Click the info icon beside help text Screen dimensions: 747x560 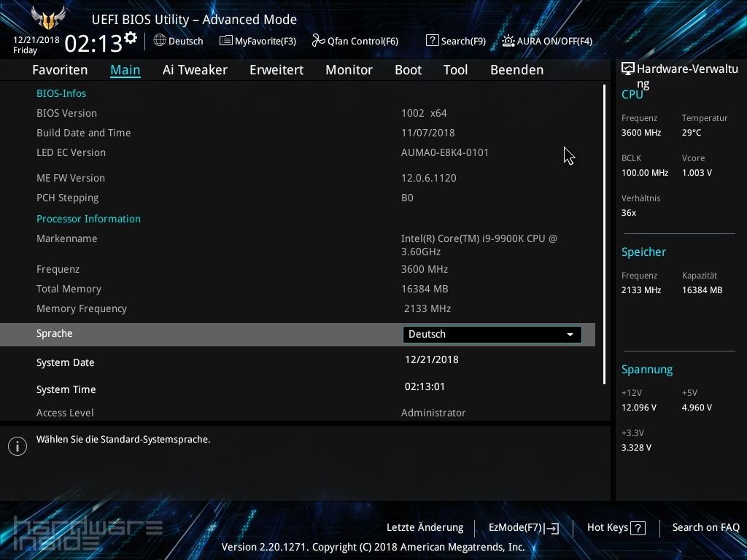coord(18,446)
